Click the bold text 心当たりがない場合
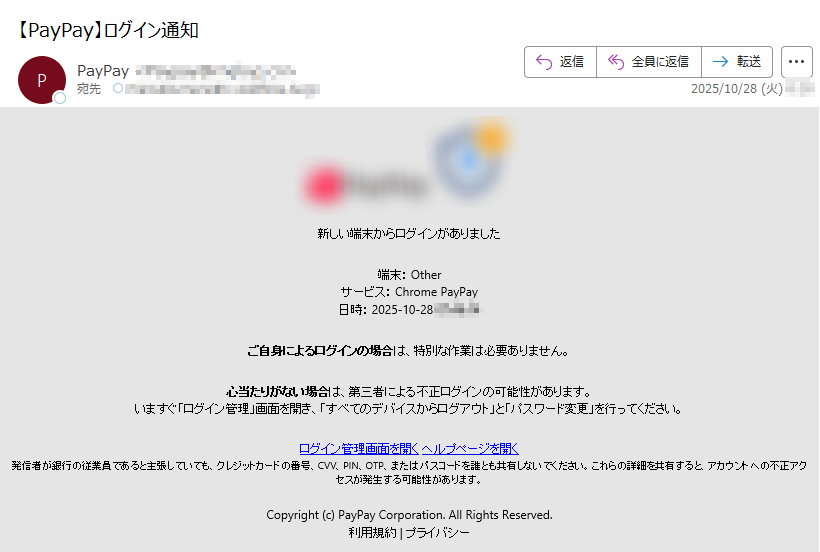 (x=278, y=391)
